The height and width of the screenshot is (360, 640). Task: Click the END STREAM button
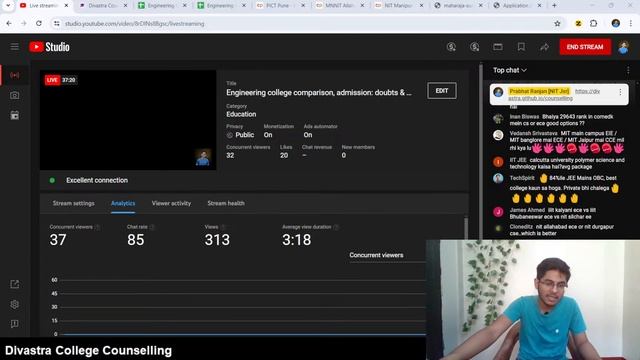click(585, 47)
